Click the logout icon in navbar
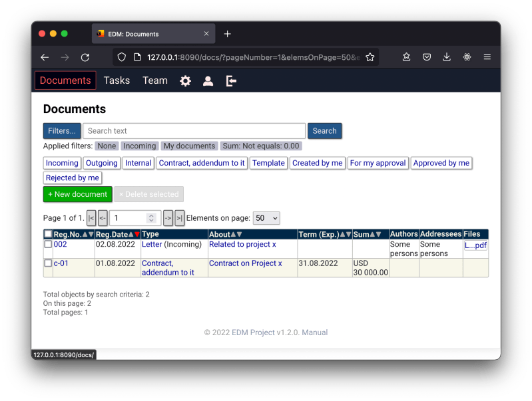Image resolution: width=532 pixels, height=401 pixels. [x=231, y=81]
